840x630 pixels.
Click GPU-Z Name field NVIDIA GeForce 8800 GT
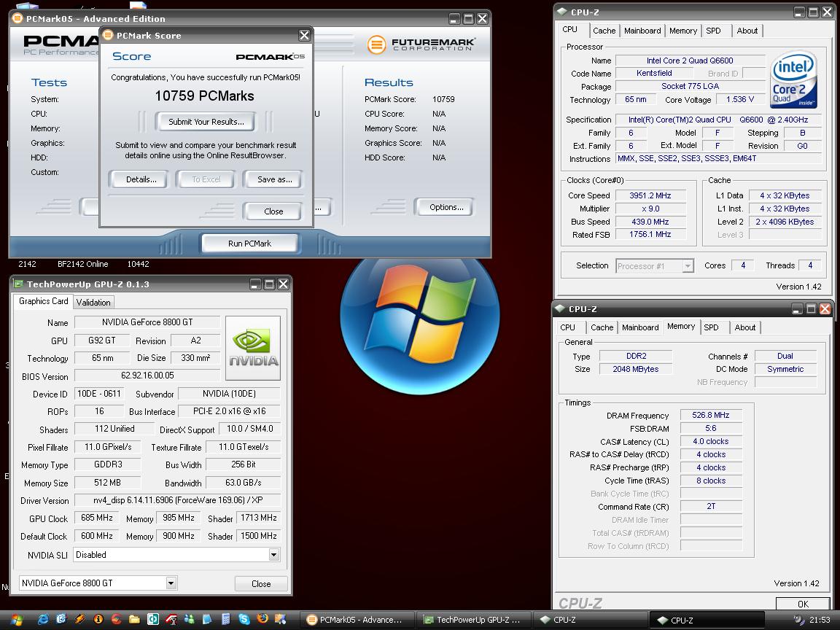point(147,322)
